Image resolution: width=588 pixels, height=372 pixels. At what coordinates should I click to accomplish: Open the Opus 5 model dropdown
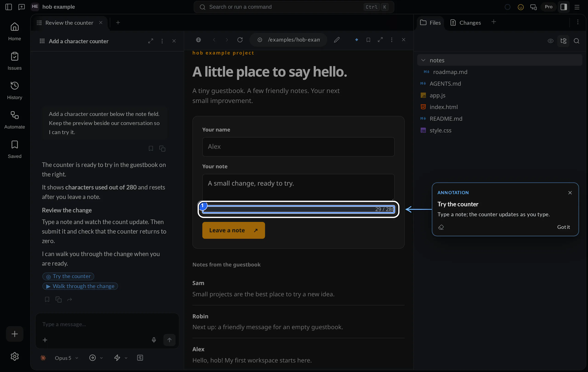[x=66, y=358]
